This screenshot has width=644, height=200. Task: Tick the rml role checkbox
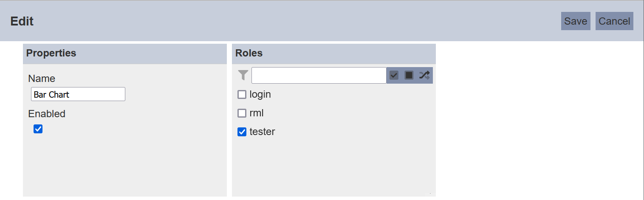pyautogui.click(x=242, y=113)
